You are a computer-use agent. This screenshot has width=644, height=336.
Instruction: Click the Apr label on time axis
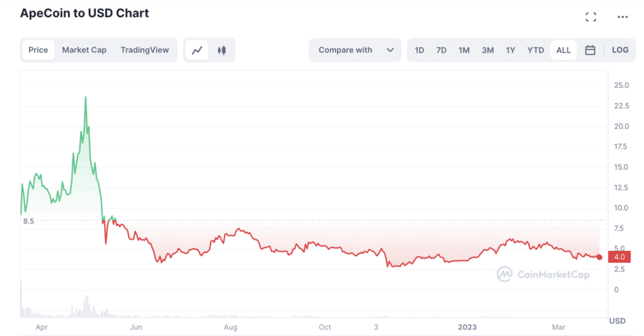tap(42, 327)
